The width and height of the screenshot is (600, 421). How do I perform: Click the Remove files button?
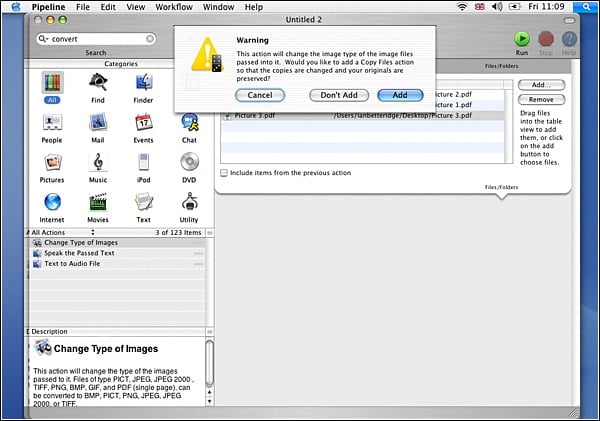tap(541, 100)
